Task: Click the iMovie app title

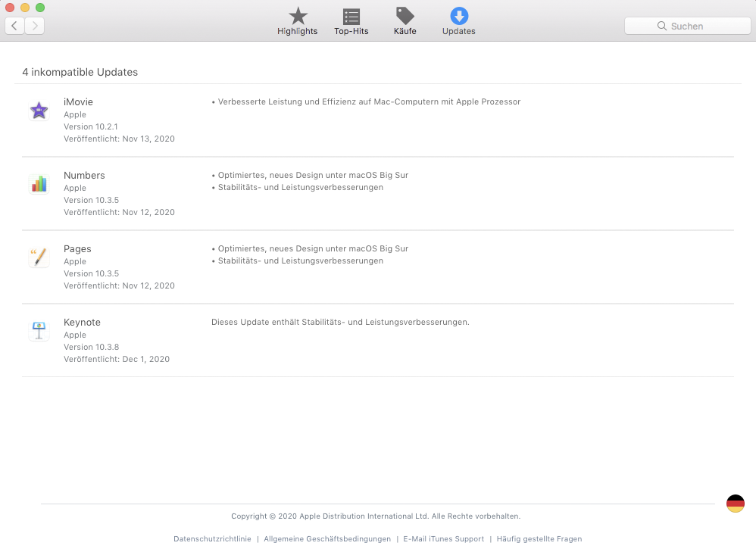Action: 78,101
